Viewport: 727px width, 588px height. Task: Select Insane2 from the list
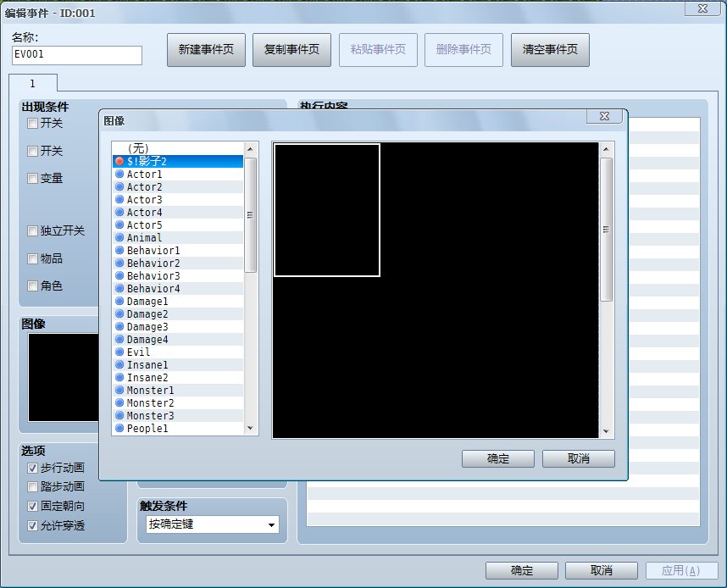[178, 378]
